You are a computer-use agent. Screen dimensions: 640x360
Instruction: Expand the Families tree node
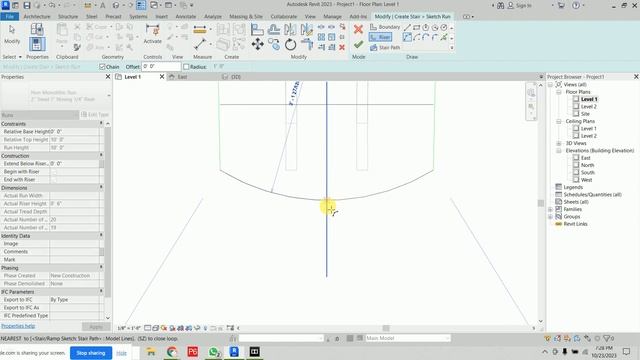(x=550, y=209)
